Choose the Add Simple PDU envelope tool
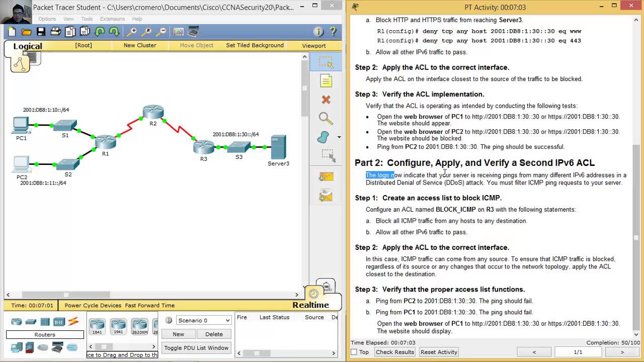The height and width of the screenshot is (362, 644). pos(326,177)
